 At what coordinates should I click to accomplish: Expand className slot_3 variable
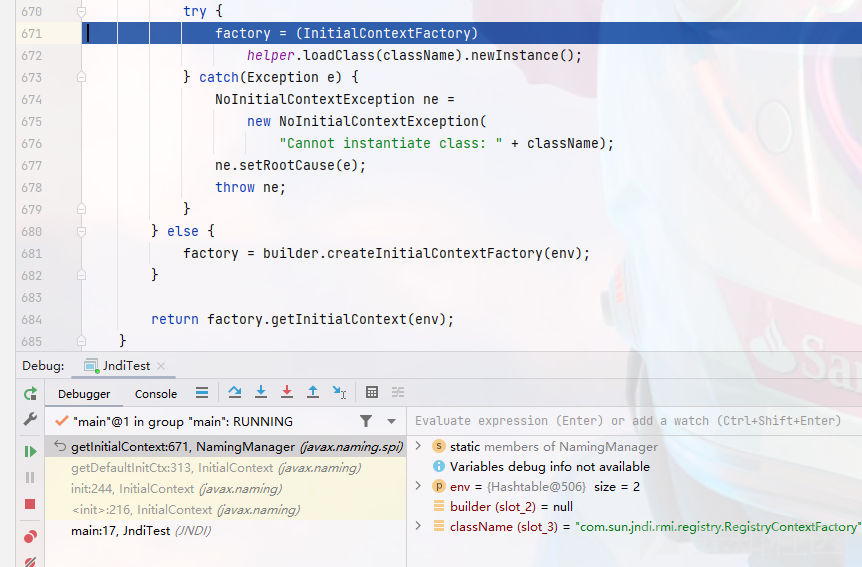coord(418,526)
